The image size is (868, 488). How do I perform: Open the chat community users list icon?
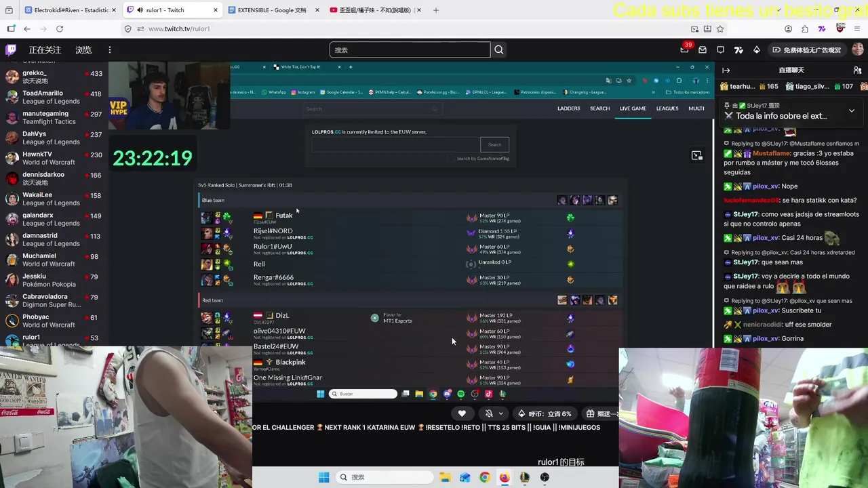tap(857, 70)
